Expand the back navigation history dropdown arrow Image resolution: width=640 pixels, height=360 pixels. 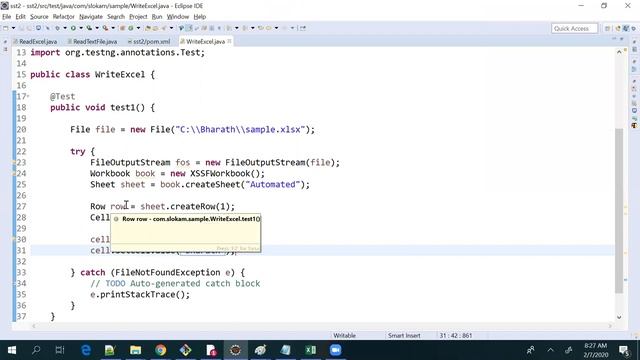click(x=276, y=28)
